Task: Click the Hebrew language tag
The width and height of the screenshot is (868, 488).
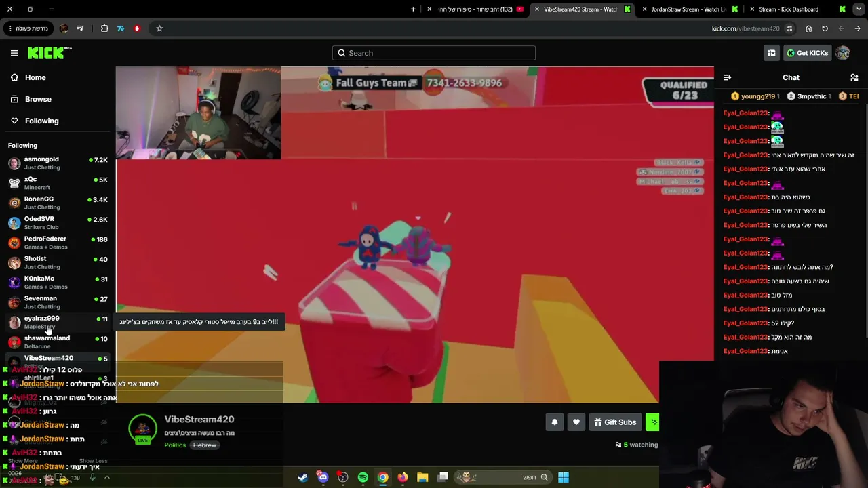Action: click(x=204, y=445)
